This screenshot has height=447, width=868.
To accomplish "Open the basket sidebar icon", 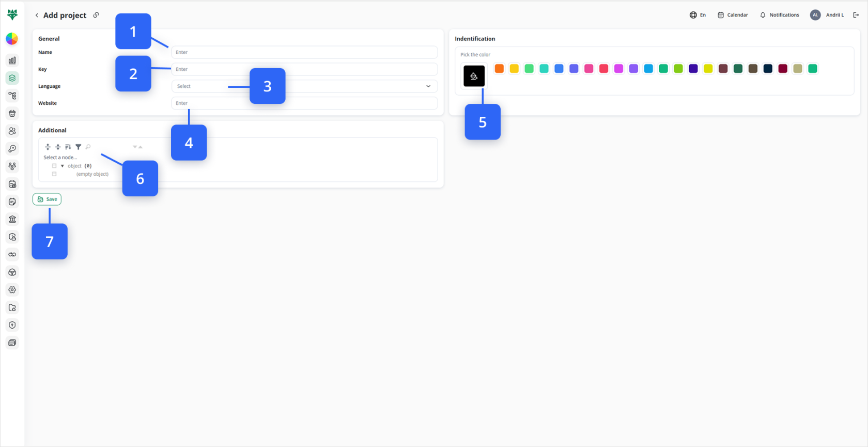I will [x=12, y=113].
